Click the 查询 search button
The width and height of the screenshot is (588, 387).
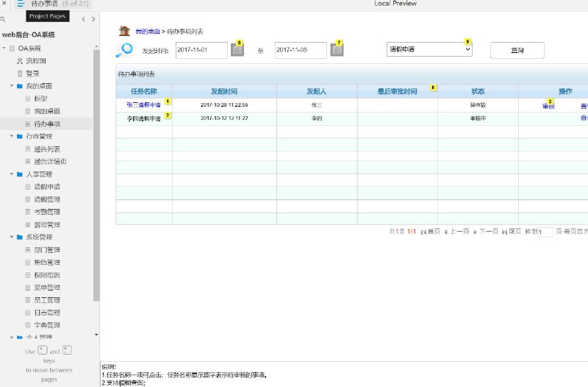[517, 50]
